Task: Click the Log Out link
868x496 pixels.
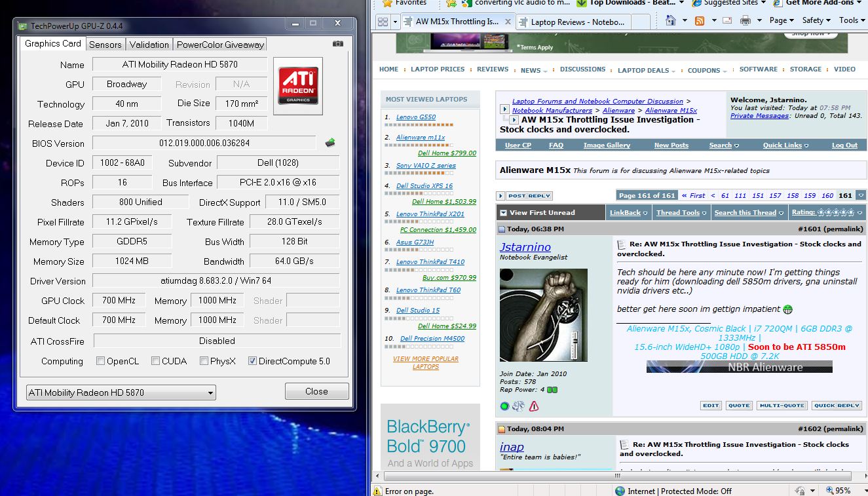Action: [844, 145]
